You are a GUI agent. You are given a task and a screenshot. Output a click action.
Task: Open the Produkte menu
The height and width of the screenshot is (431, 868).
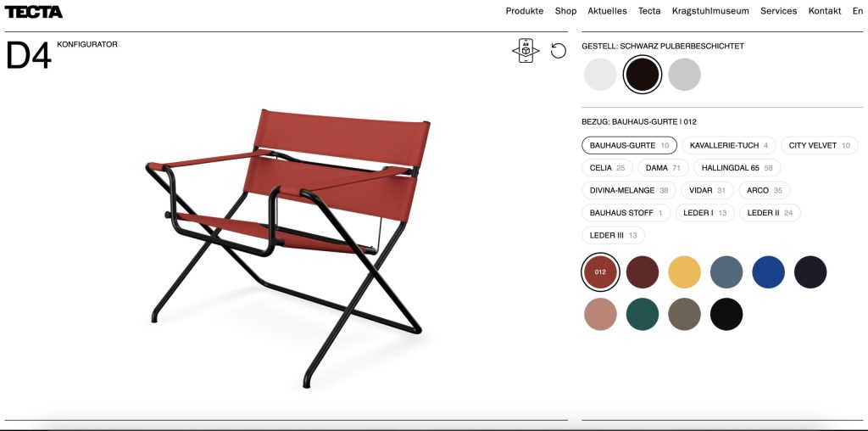tap(524, 11)
